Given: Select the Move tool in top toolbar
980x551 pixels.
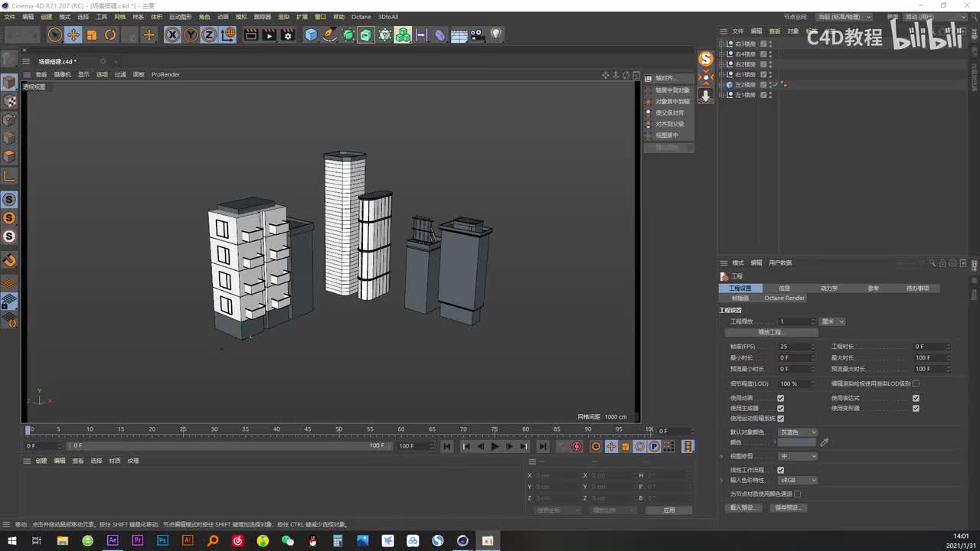Looking at the screenshot, I should [x=73, y=34].
